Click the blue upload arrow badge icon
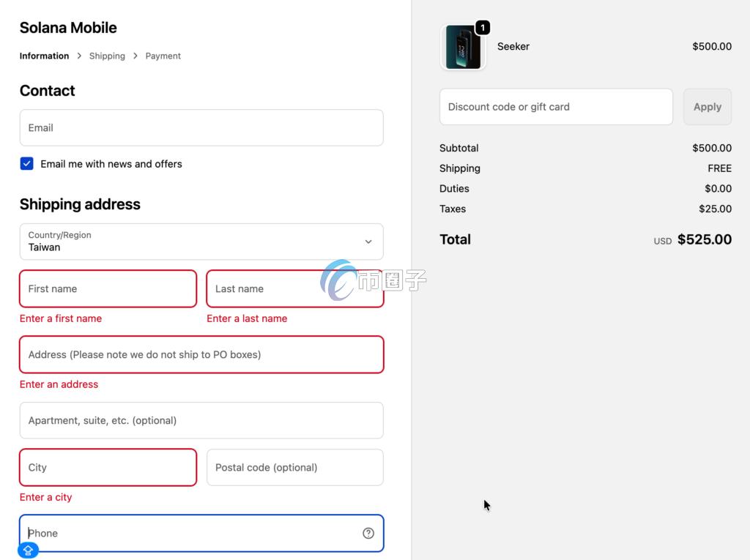 (x=29, y=550)
